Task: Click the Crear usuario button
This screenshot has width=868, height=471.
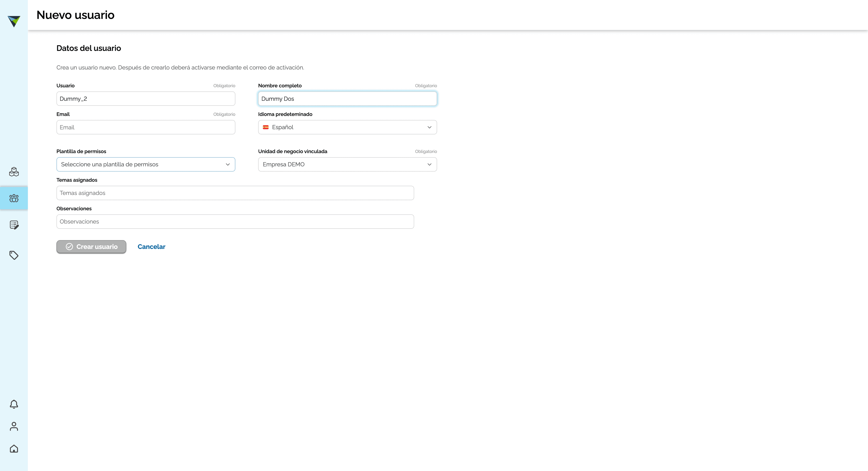Action: point(91,247)
